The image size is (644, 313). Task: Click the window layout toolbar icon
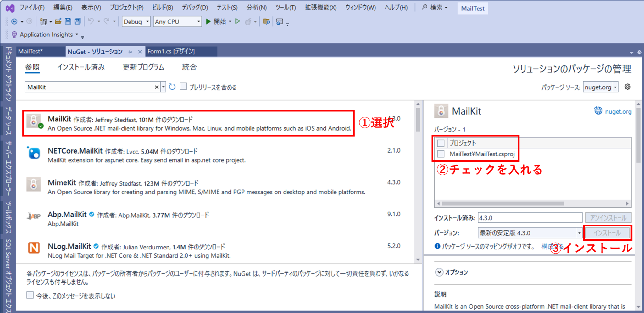pyautogui.click(x=280, y=21)
